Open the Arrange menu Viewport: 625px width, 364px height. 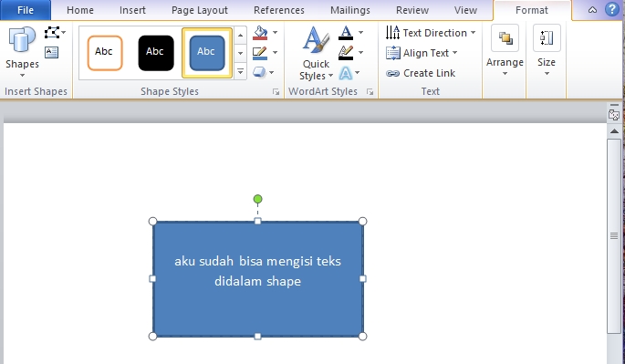point(505,51)
